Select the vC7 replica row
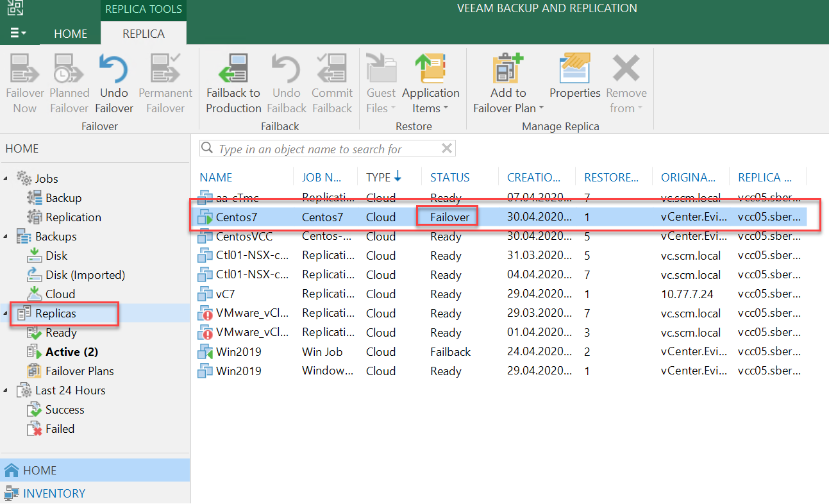Viewport: 829px width, 504px height. pos(500,294)
